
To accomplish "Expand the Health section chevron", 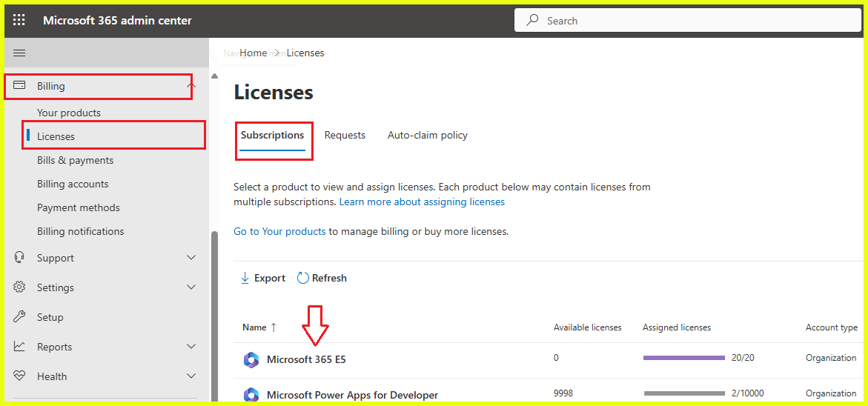I will pyautogui.click(x=191, y=376).
